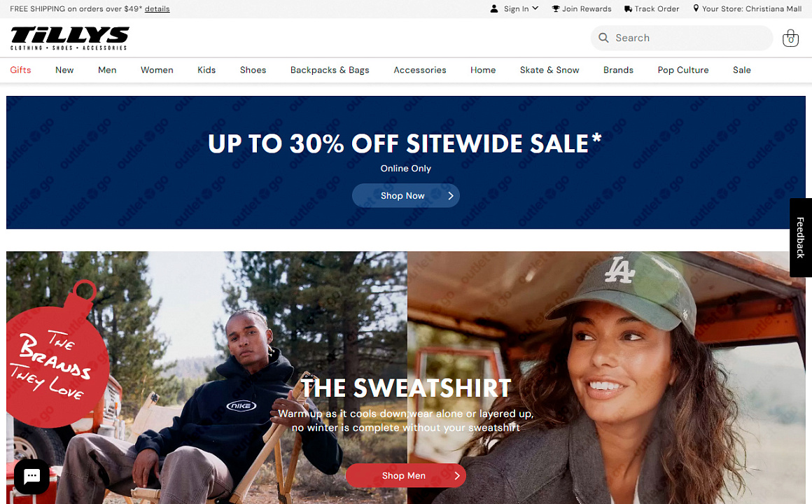Click the Join Rewards trophy icon
This screenshot has height=504, width=812.
[x=556, y=9]
